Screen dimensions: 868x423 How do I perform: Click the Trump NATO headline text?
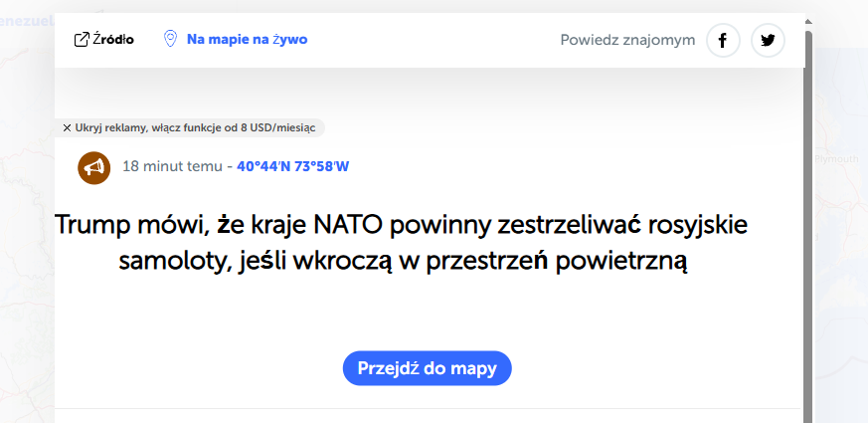pos(401,243)
